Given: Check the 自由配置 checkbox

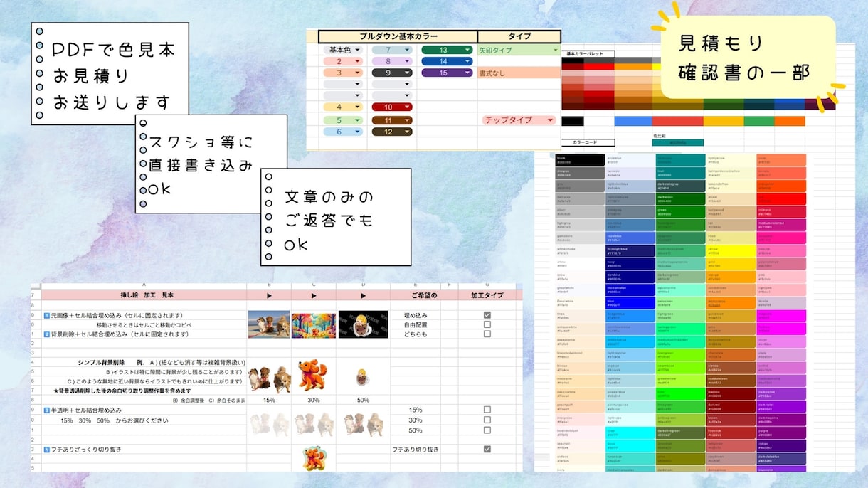Looking at the screenshot, I should click(487, 324).
